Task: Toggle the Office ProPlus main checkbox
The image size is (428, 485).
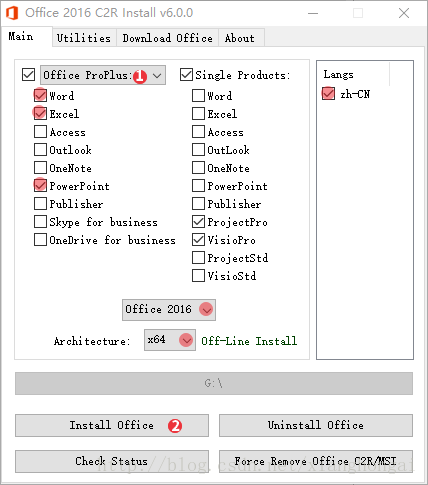Action: click(x=28, y=75)
